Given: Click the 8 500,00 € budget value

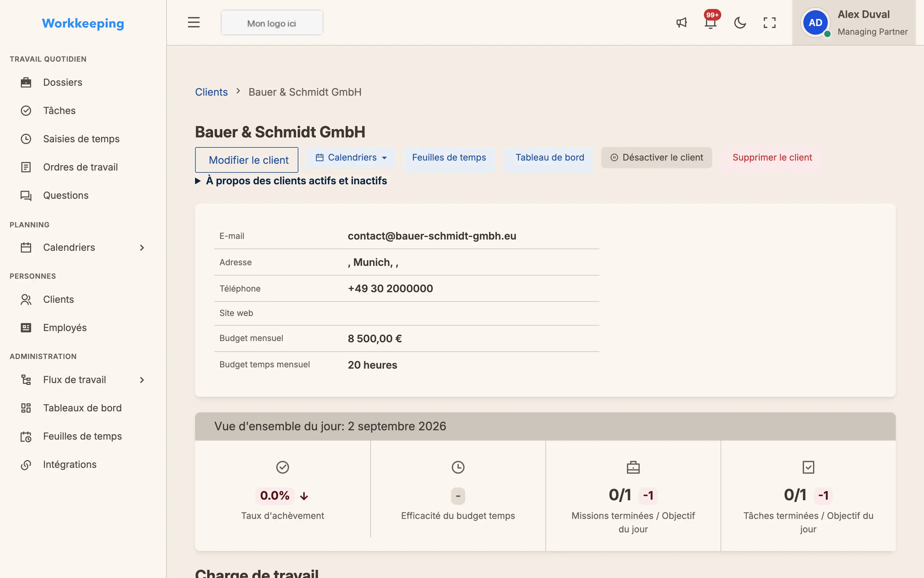Looking at the screenshot, I should (374, 339).
